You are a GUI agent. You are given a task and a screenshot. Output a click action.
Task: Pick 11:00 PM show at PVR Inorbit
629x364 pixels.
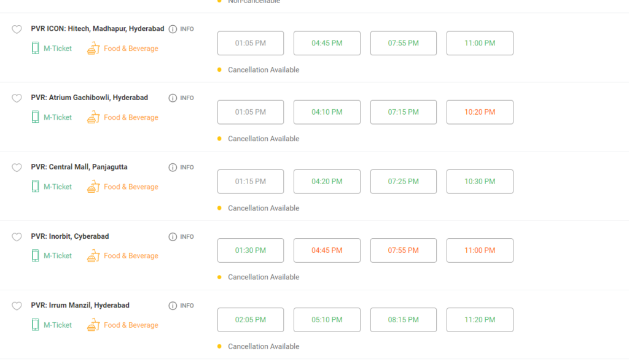[x=480, y=250]
